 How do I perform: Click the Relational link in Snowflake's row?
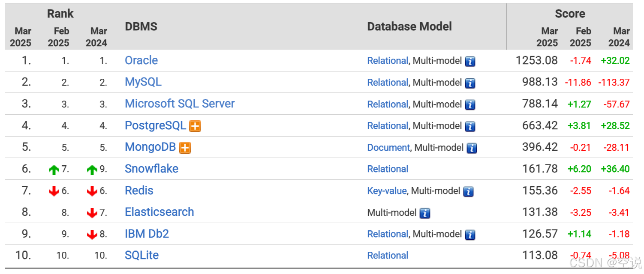(x=388, y=169)
